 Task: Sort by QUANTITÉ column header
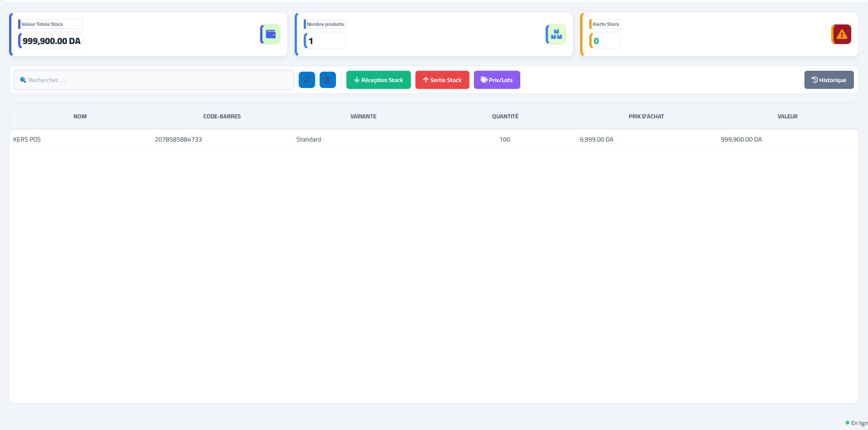[x=505, y=117]
